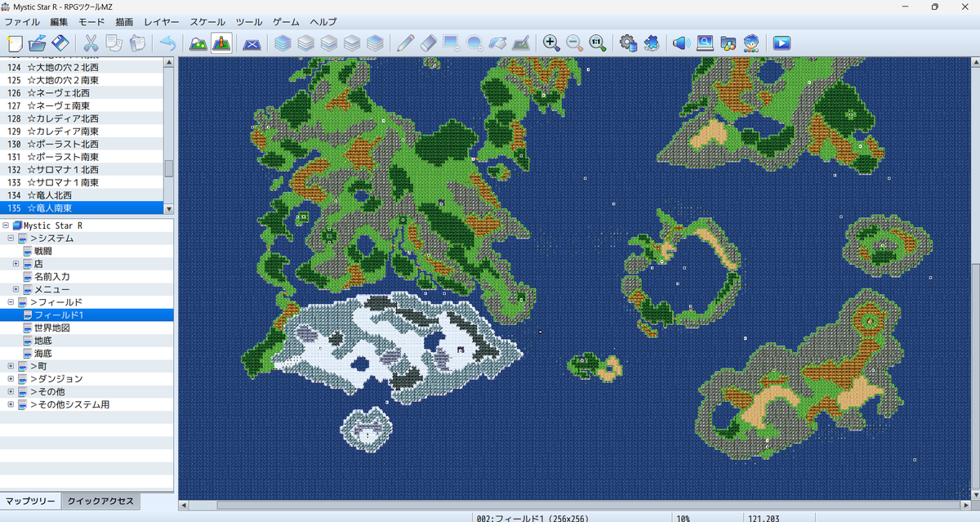Open the ファイル menu
Viewport: 980px width, 522px height.
[x=22, y=22]
